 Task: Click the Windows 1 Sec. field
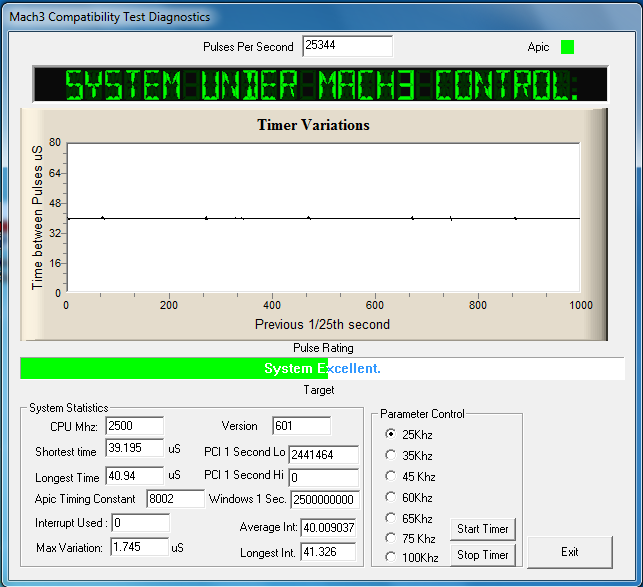[325, 500]
